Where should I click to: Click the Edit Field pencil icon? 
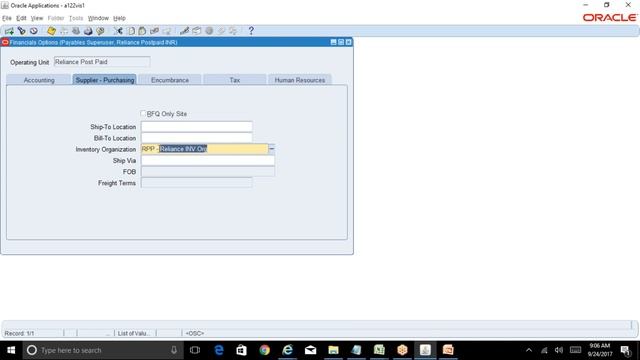(x=184, y=31)
